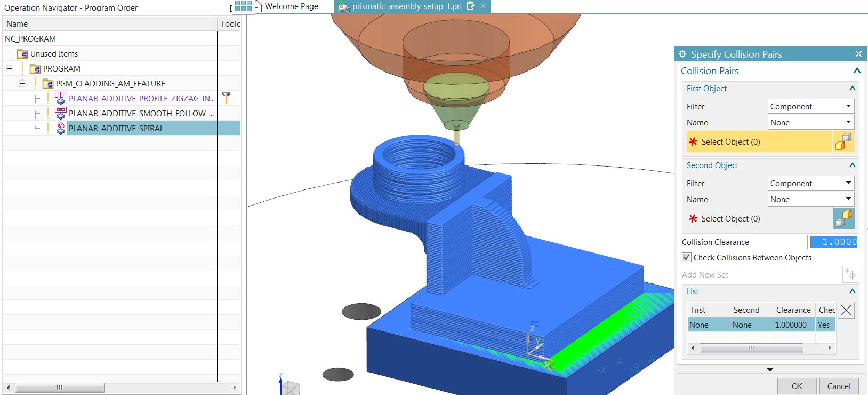Click the PROGRAM folder icon
Image resolution: width=868 pixels, height=395 pixels.
[35, 68]
